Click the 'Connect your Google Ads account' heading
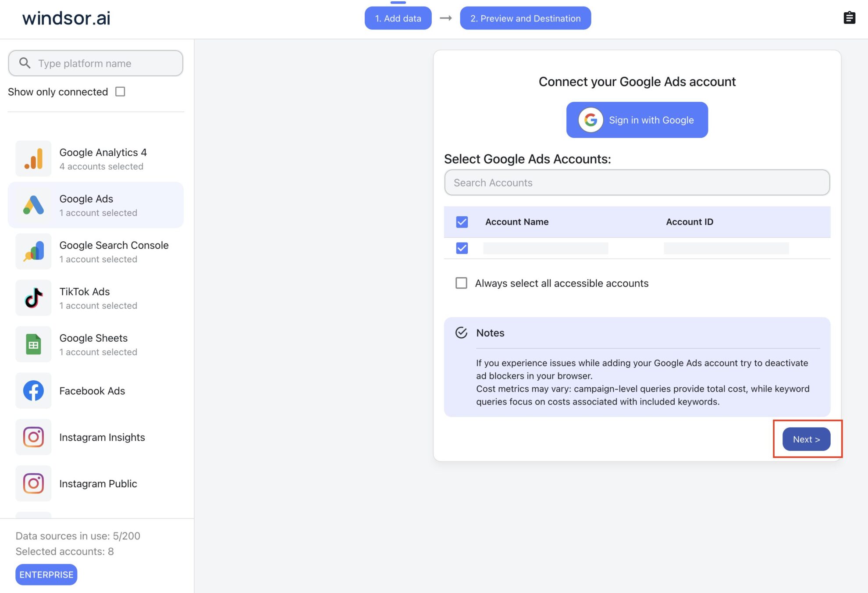This screenshot has width=868, height=593. (637, 82)
